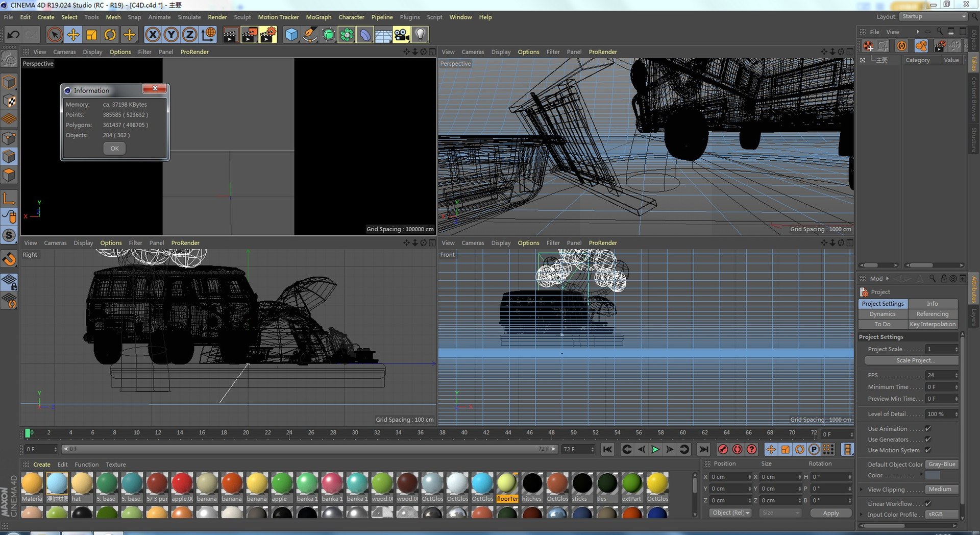Screen dimensions: 980x535
Task: Select the Rotate tool
Action: (110, 35)
